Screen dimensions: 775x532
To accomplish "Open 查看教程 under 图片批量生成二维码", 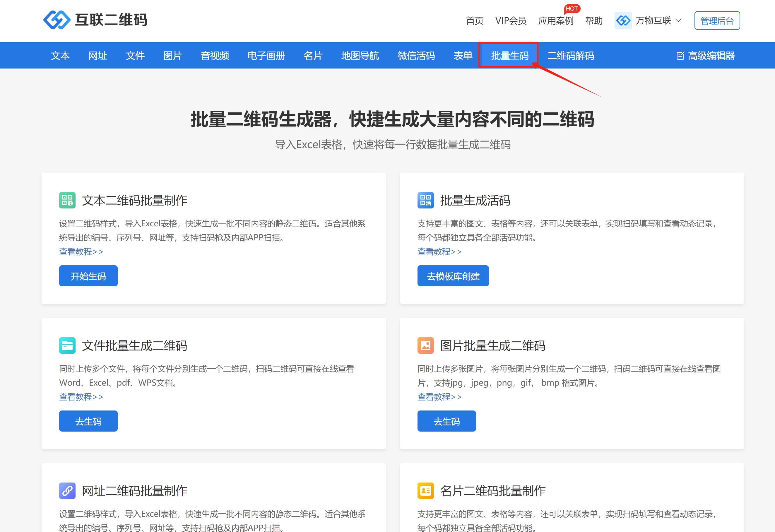I will [439, 397].
